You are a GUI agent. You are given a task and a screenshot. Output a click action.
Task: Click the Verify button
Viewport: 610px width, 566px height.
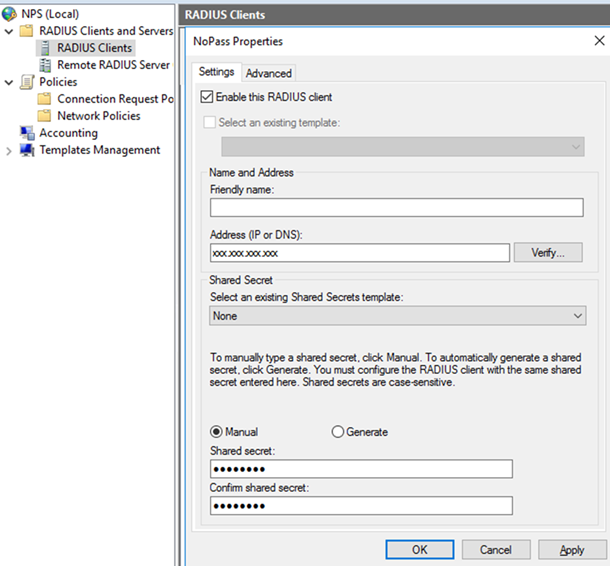[547, 253]
